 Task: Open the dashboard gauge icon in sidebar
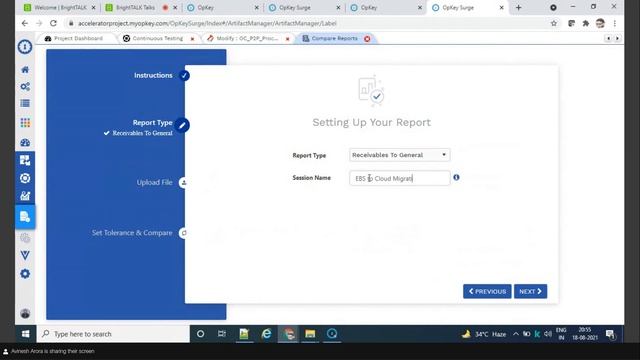click(x=25, y=142)
